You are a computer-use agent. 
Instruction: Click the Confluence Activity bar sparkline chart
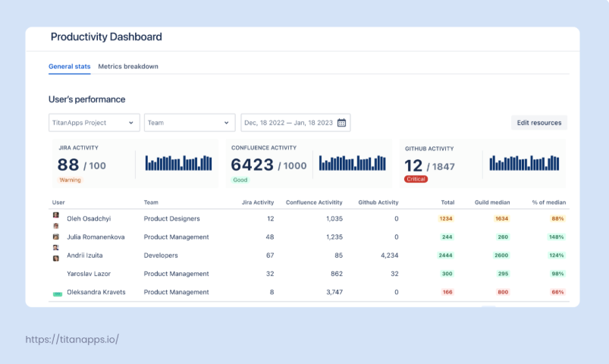pyautogui.click(x=351, y=163)
